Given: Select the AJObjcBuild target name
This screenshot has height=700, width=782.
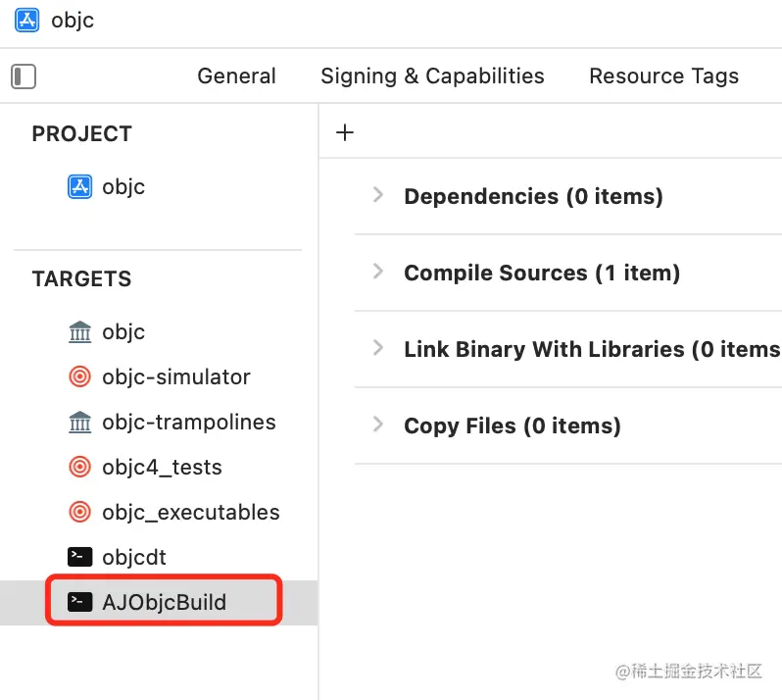Looking at the screenshot, I should 164,602.
